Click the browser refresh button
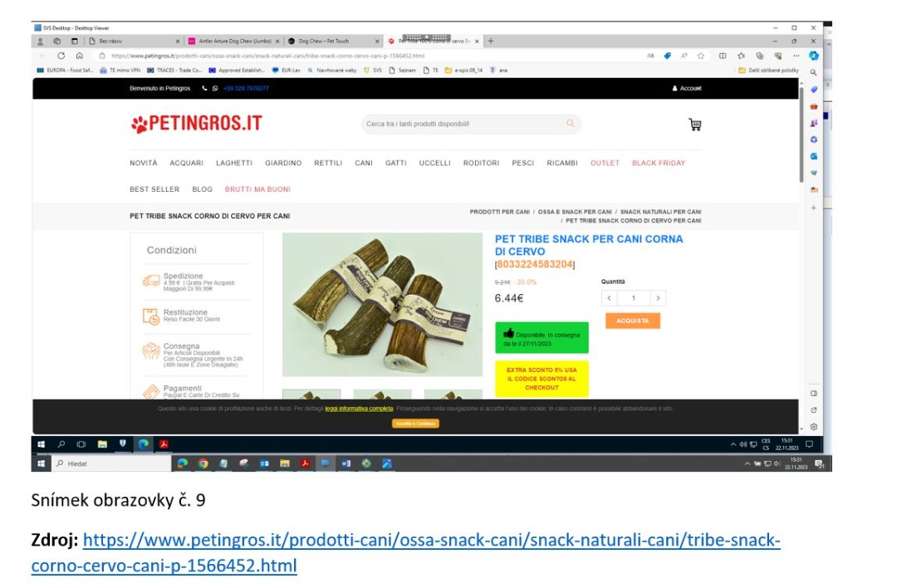897x588 pixels. [61, 56]
